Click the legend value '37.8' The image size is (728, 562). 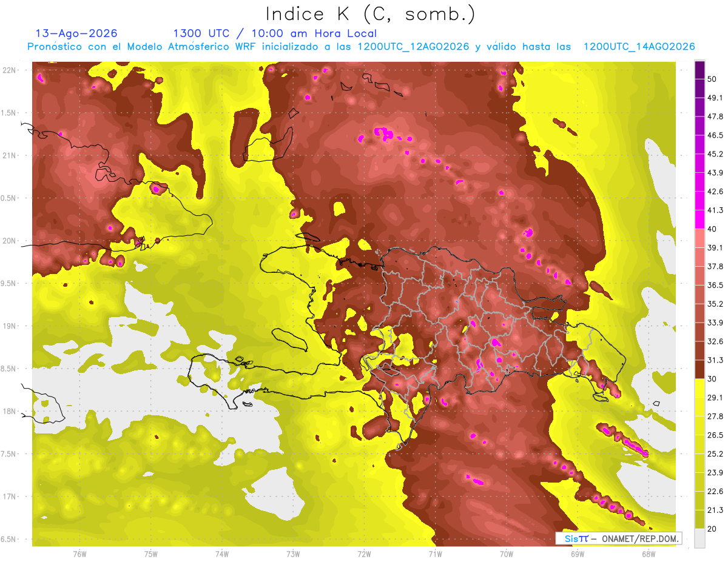715,266
